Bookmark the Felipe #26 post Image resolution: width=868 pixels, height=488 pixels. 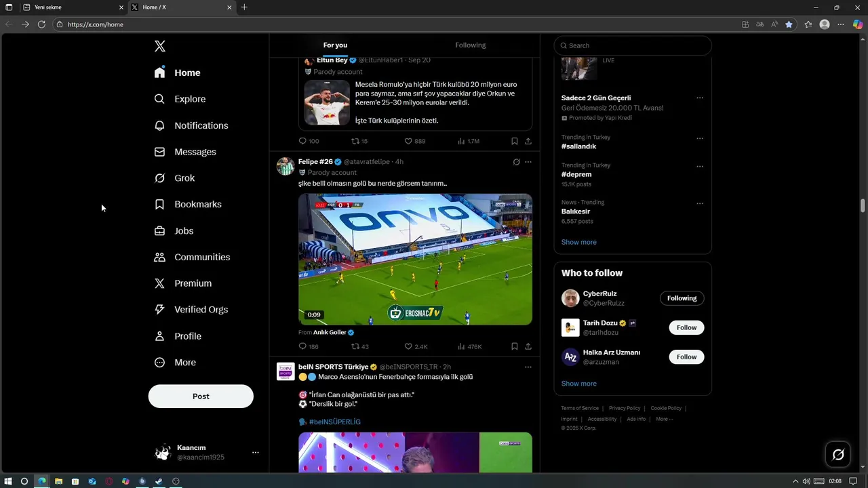[x=514, y=346]
